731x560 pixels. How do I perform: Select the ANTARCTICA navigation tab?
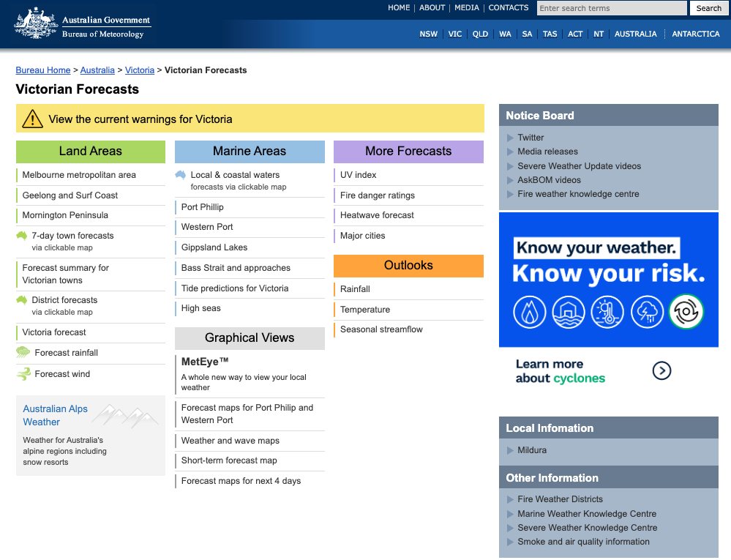click(696, 34)
